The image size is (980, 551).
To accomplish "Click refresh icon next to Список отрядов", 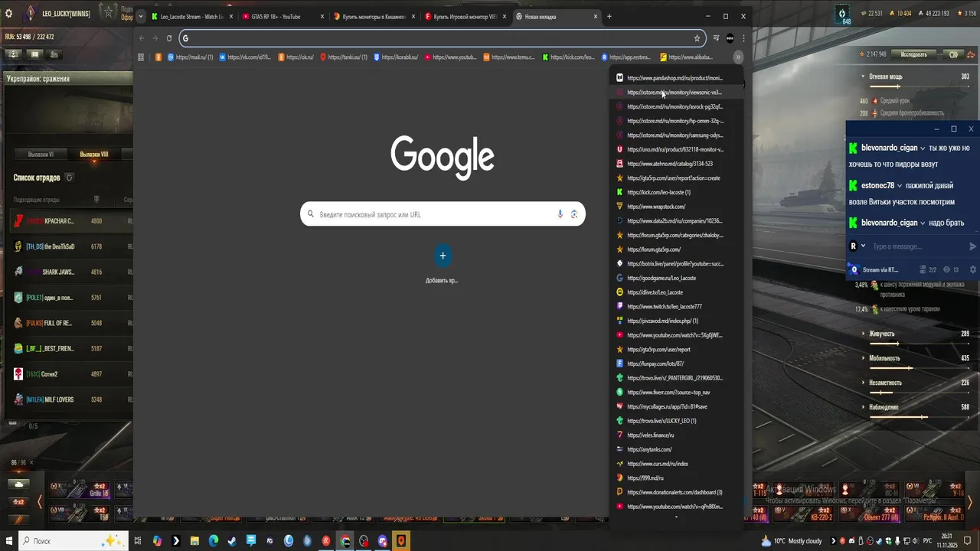I will (69, 178).
